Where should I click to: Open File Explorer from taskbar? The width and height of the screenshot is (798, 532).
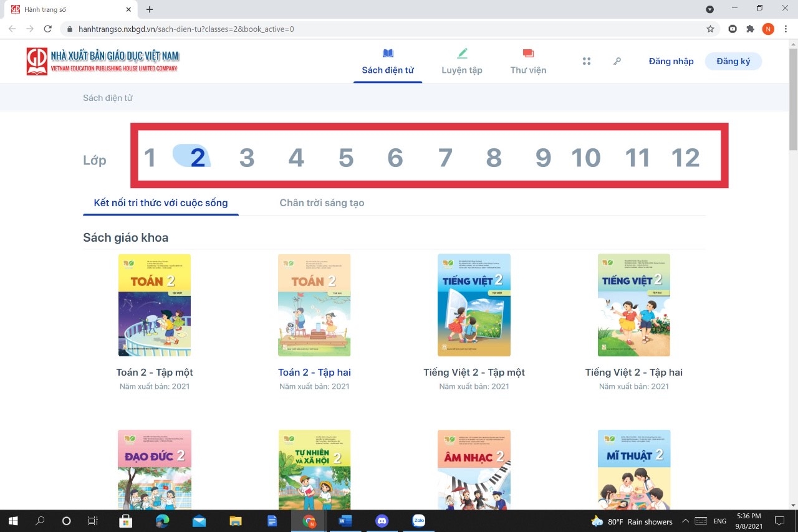[x=236, y=521]
